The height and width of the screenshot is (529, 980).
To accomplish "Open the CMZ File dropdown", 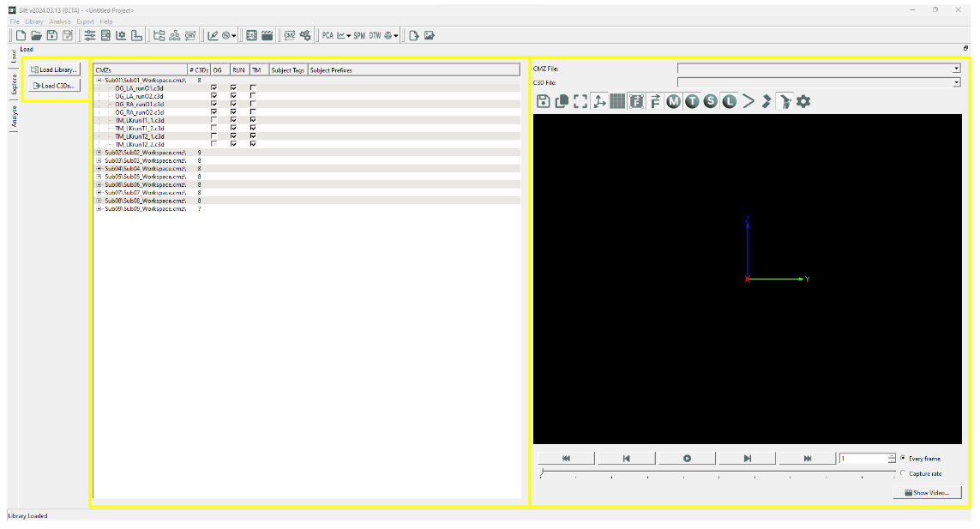I will (956, 69).
